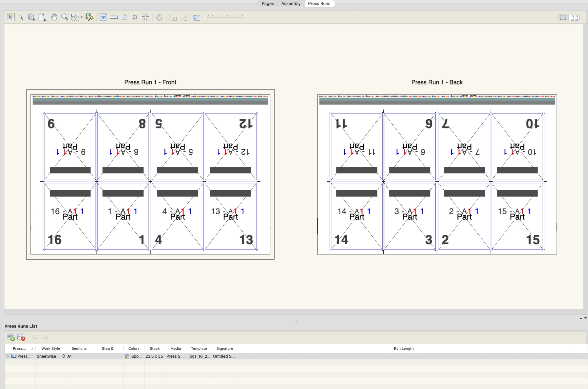Expand the Press Run row chevron
Screen dimensions: 588x389
tap(8, 356)
